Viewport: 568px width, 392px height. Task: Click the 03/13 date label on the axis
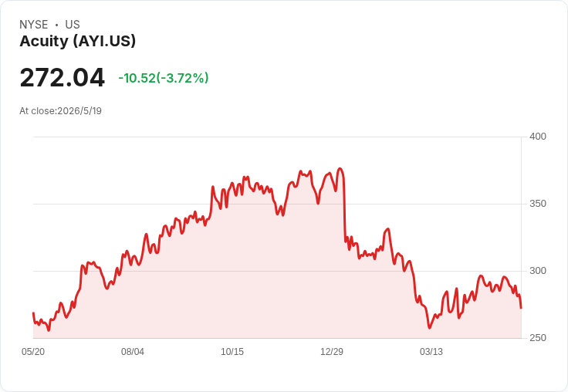tap(431, 351)
